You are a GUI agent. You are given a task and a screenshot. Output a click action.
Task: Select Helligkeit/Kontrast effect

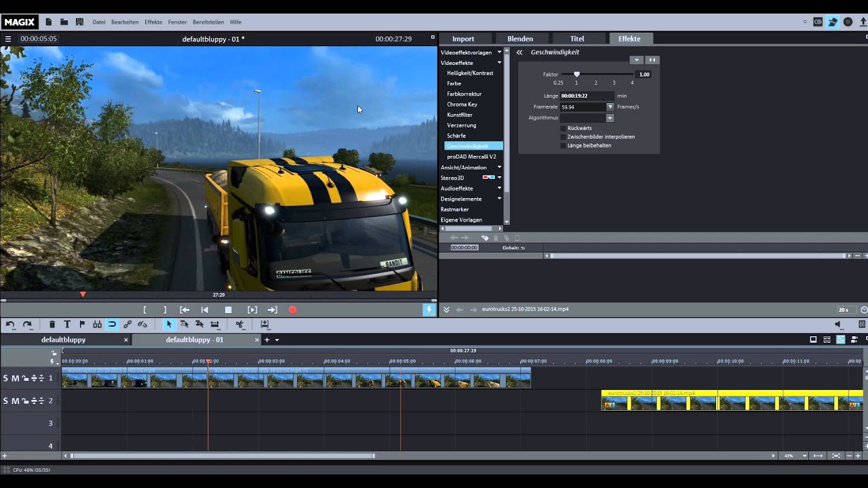(x=470, y=73)
